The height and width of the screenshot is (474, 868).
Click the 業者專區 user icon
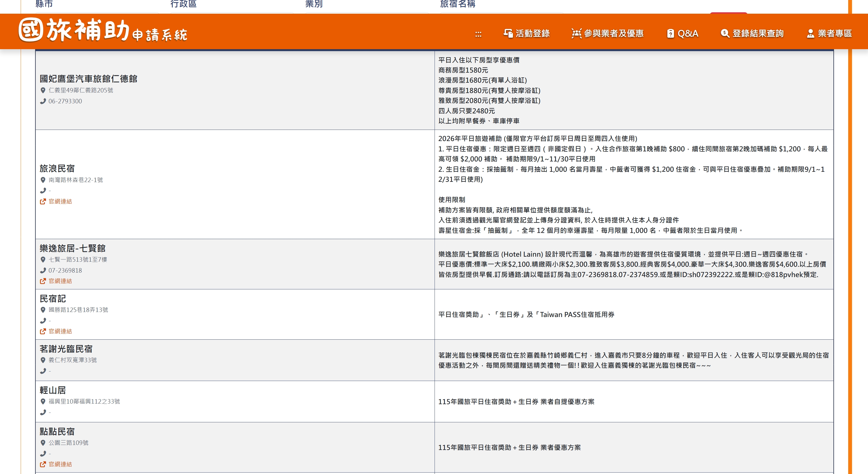811,33
